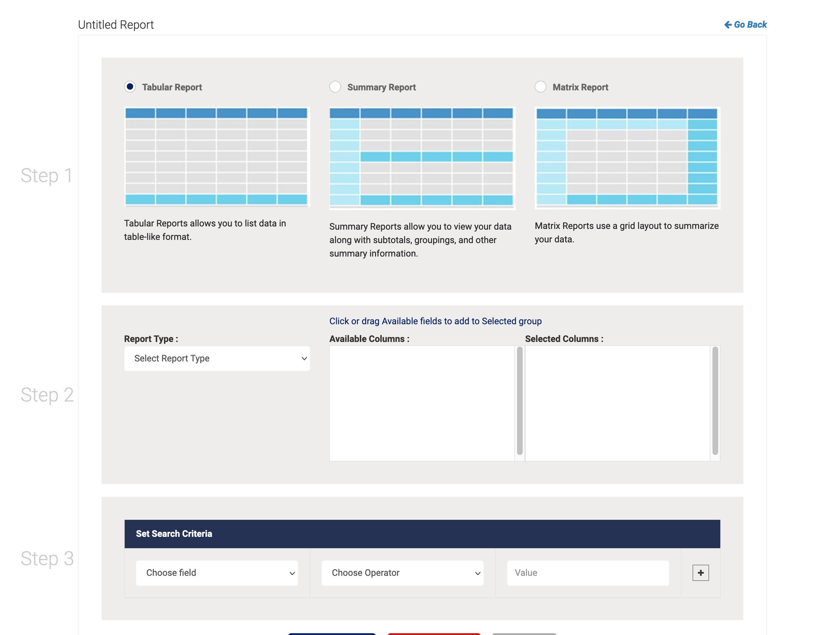Select the Tabular Report radio button
Screen dimensions: 840x635
130,87
